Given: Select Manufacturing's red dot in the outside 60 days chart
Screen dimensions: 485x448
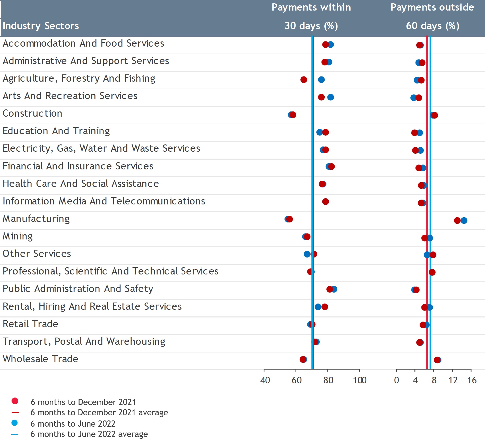Looking at the screenshot, I should click(457, 220).
